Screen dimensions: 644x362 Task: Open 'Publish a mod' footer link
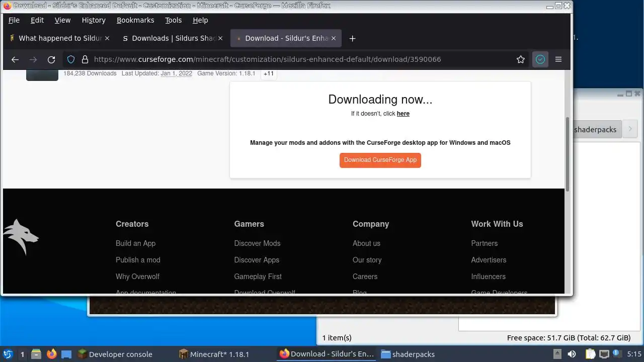[138, 260]
